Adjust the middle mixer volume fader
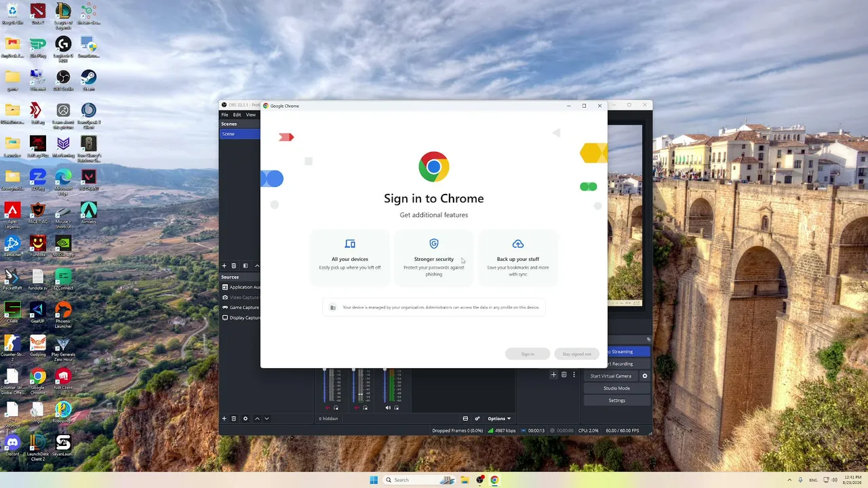Image resolution: width=868 pixels, height=488 pixels. coord(355,386)
